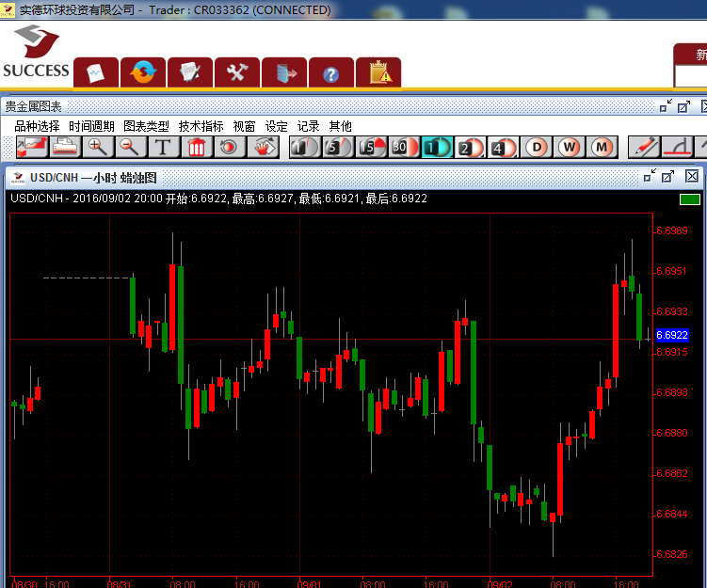Switch to daily D timeframe
707x588 pixels.
537,147
